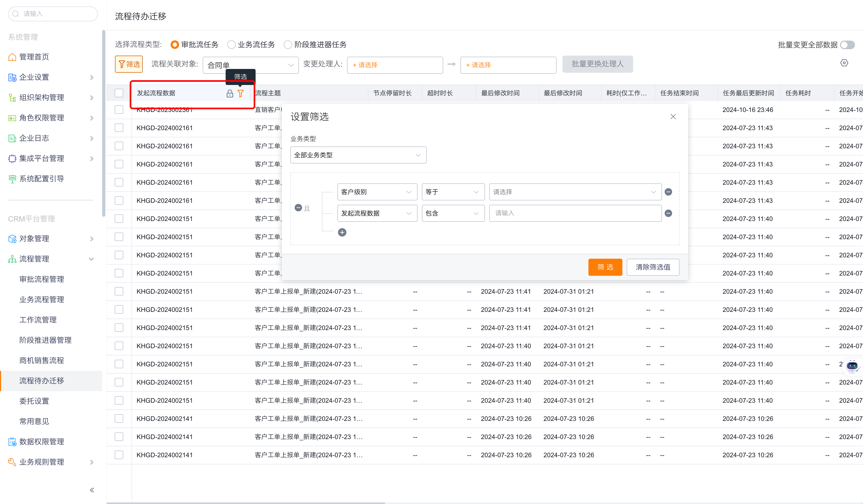863x504 pixels.
Task: Click the 业务规则管理 icon in sidebar
Action: (x=12, y=462)
